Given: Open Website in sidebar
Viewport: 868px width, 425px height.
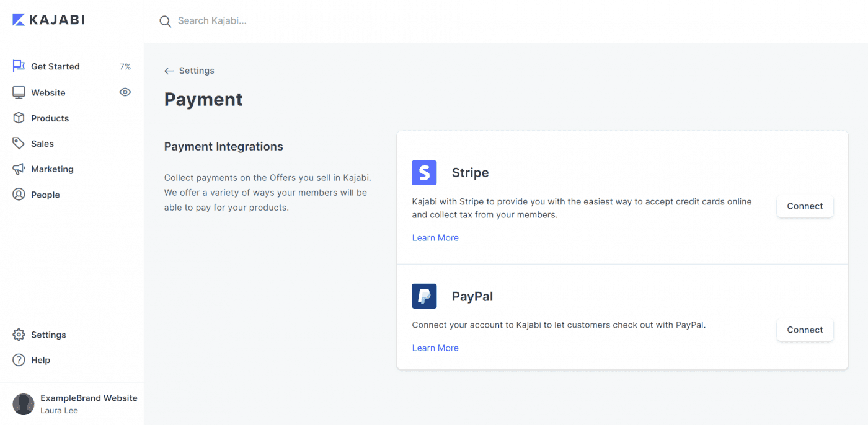Looking at the screenshot, I should pyautogui.click(x=48, y=93).
